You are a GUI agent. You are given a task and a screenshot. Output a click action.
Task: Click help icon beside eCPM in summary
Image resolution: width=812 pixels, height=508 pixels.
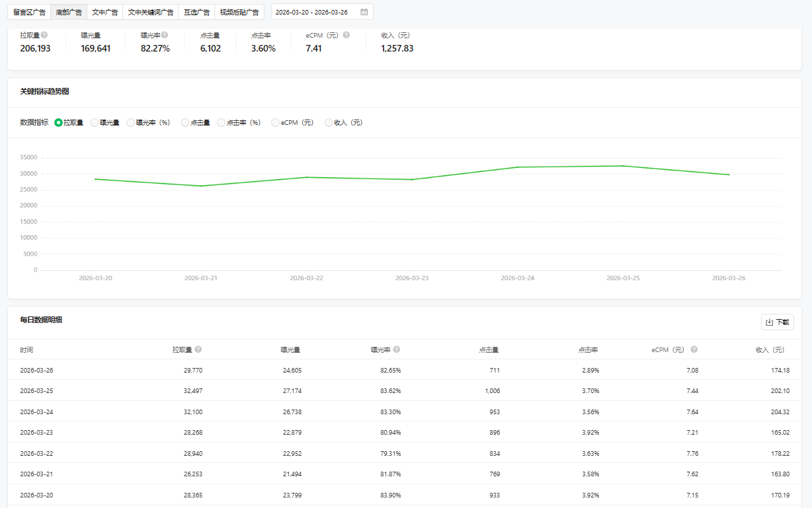pos(346,35)
